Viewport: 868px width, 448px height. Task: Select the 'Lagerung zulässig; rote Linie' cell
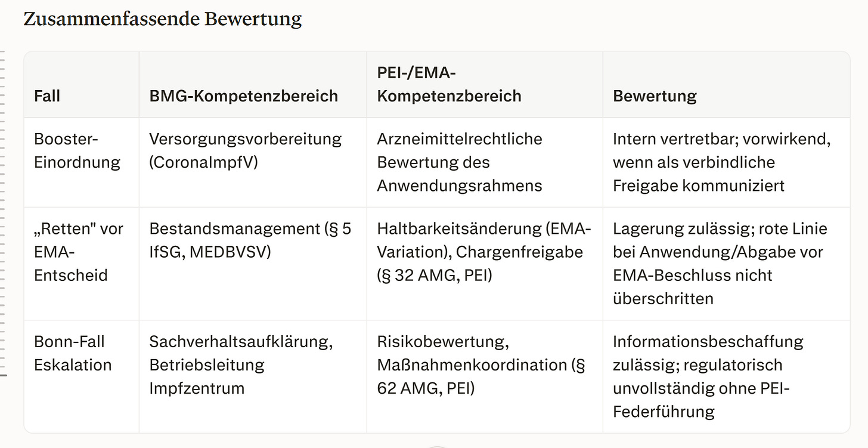click(720, 263)
